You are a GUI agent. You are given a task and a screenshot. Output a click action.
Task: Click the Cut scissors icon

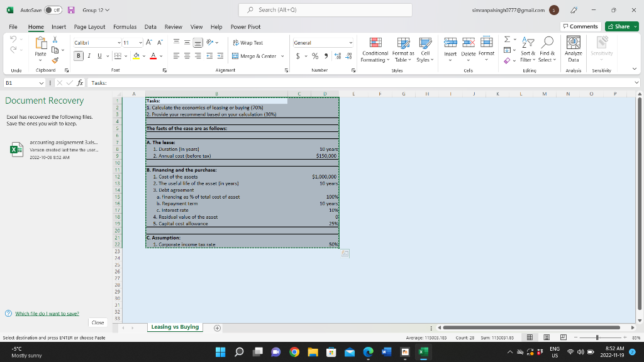pos(55,40)
